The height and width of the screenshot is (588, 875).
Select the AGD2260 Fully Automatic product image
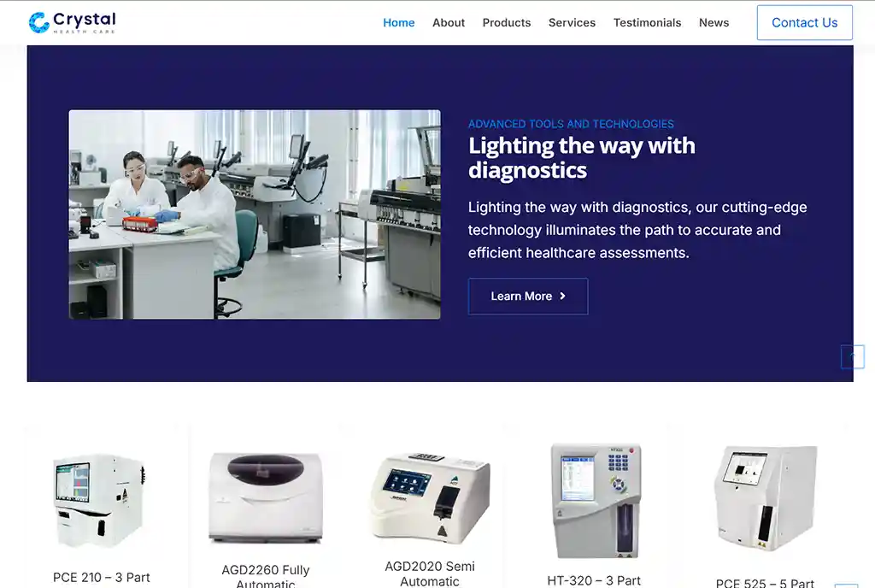[x=266, y=497]
